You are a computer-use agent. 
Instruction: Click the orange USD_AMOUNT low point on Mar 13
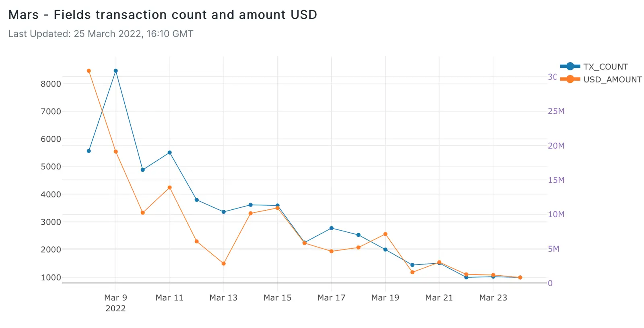pos(224,264)
